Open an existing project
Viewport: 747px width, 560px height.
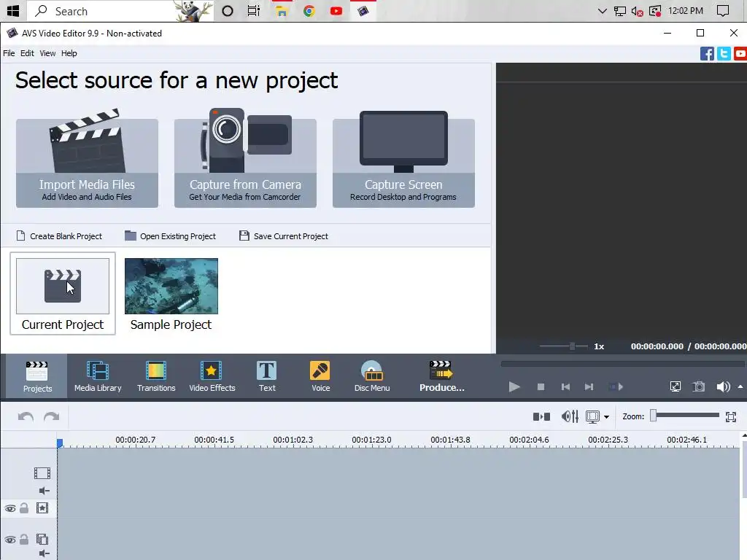tap(171, 236)
